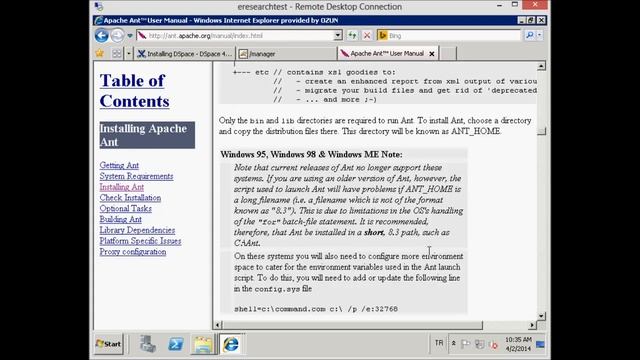This screenshot has width=640, height=360.
Task: Restore down the Internet Explorer window
Action: pos(531,20)
